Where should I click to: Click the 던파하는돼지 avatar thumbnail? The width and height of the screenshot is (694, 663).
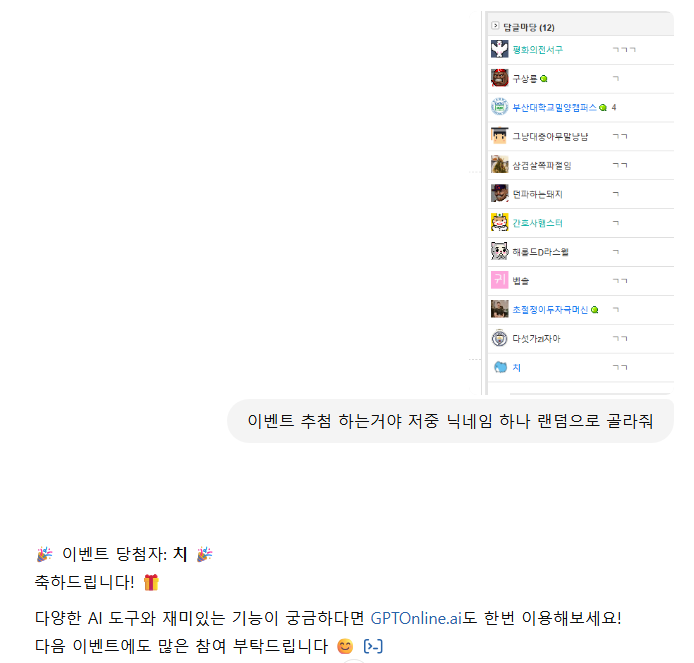[x=499, y=193]
